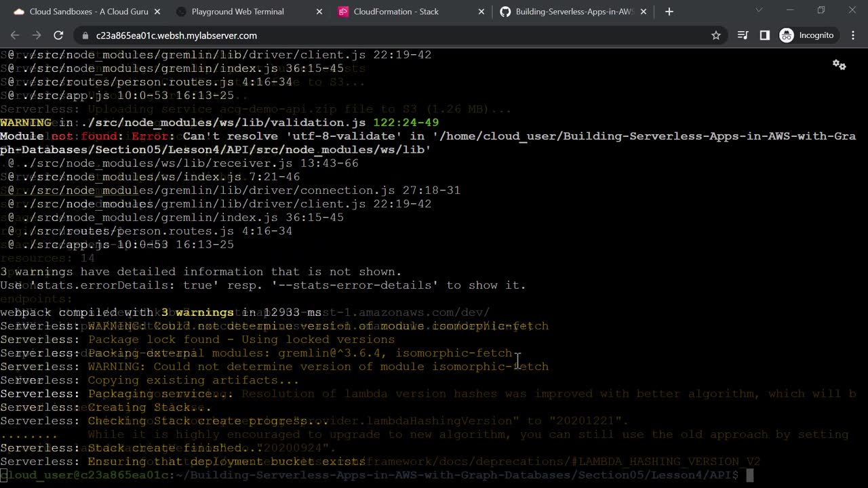Click the terminal prompt cursor

(749, 475)
